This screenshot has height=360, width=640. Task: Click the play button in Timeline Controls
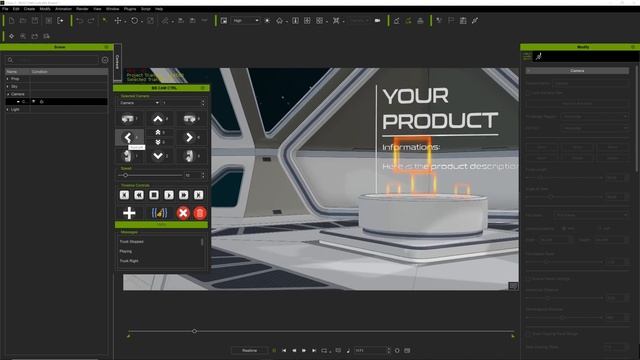pos(169,195)
